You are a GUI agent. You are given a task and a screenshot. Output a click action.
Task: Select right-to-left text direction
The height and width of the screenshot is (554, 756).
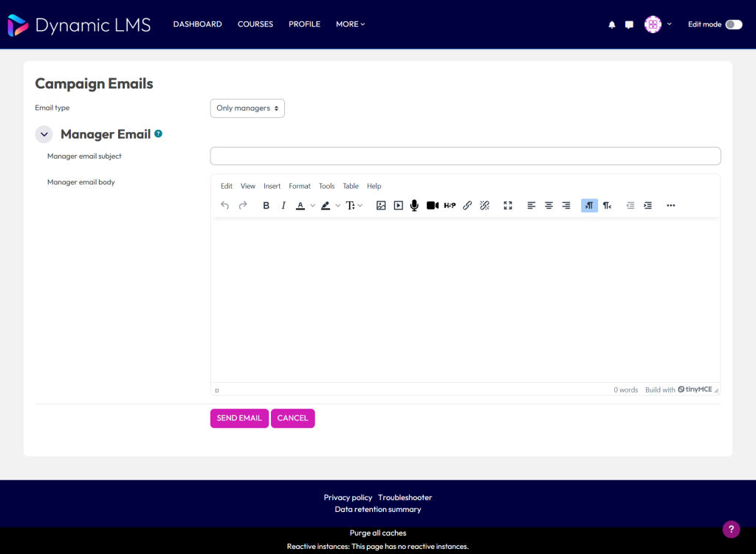click(x=607, y=206)
